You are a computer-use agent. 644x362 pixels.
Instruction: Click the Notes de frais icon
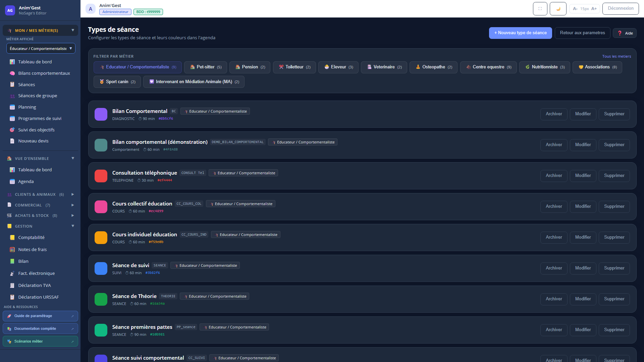tap(12, 250)
